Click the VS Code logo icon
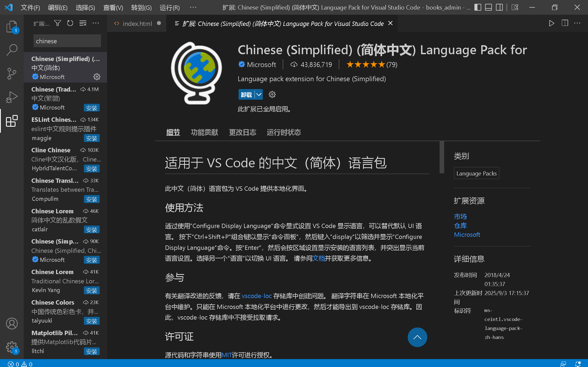 pos(9,7)
